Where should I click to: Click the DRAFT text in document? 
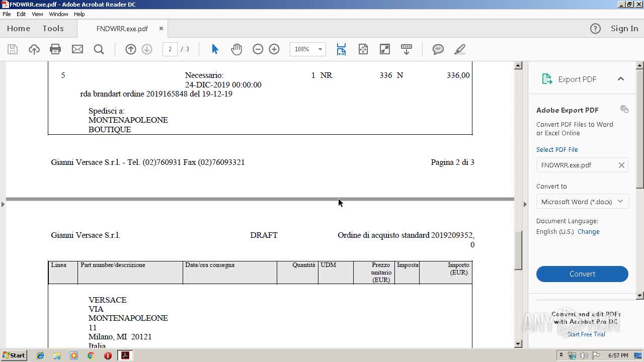tap(264, 235)
